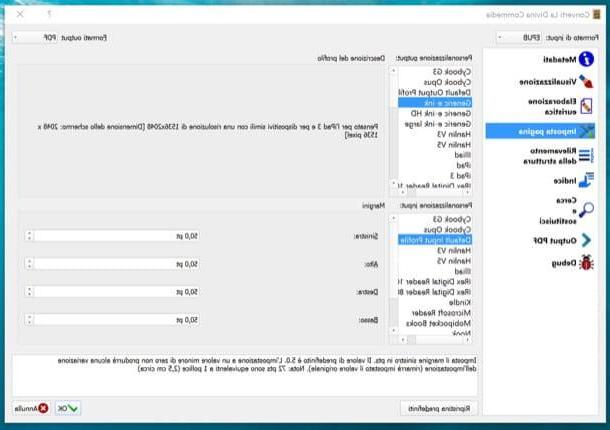Select Hanlin V3 in output profile list
The width and height of the screenshot is (610, 430).
(x=435, y=134)
